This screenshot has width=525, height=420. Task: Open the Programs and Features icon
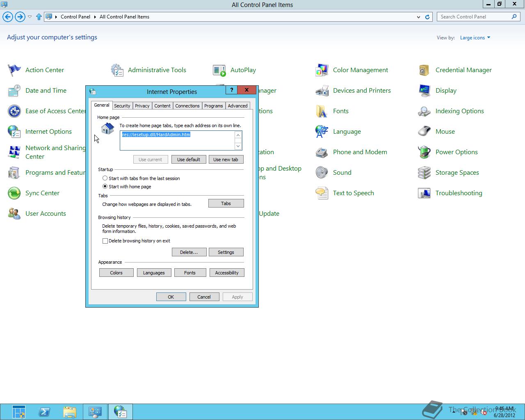[14, 173]
